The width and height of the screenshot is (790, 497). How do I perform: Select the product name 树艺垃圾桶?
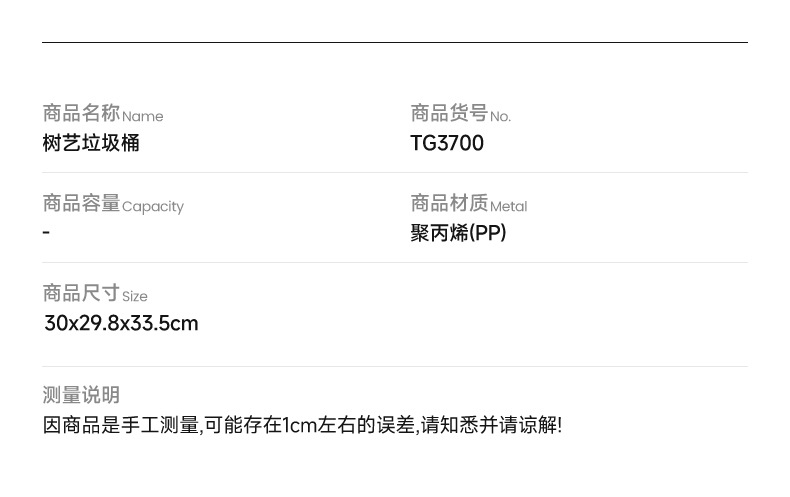[x=91, y=143]
